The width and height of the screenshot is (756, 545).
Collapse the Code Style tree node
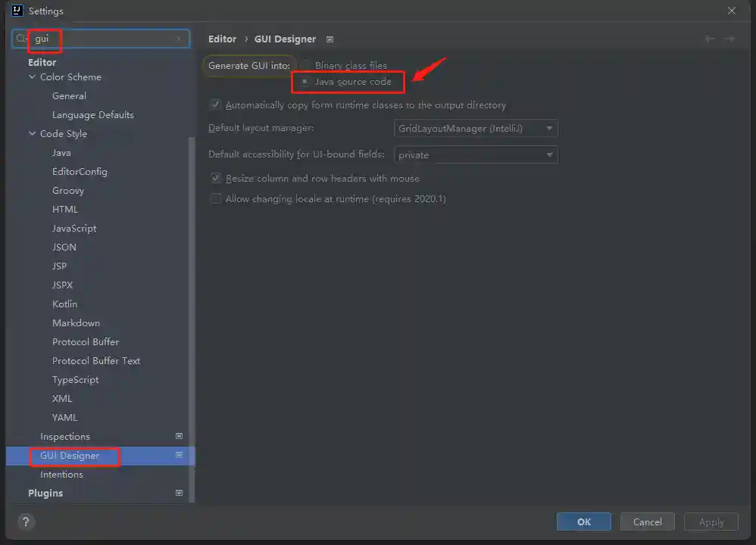pos(33,134)
